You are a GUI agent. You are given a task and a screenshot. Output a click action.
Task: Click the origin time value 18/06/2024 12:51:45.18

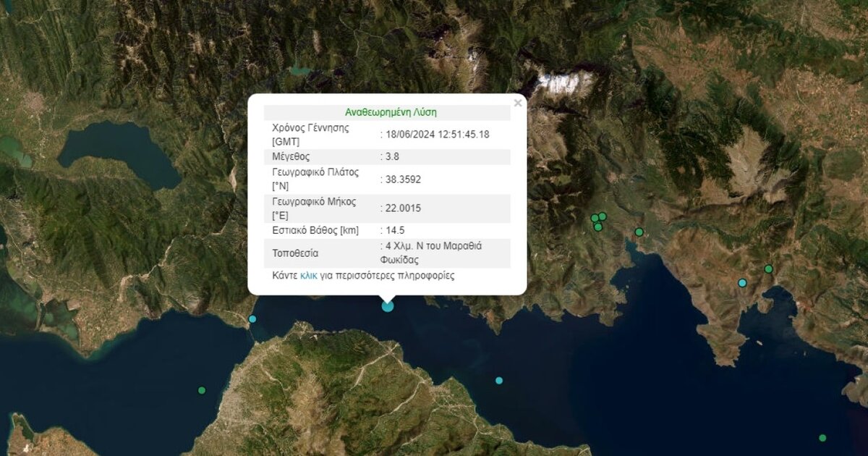click(x=437, y=134)
